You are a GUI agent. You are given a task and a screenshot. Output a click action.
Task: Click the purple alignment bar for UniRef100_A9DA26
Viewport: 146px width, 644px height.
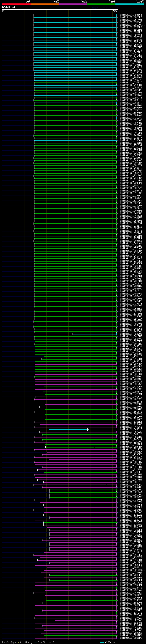tap(76, 382)
